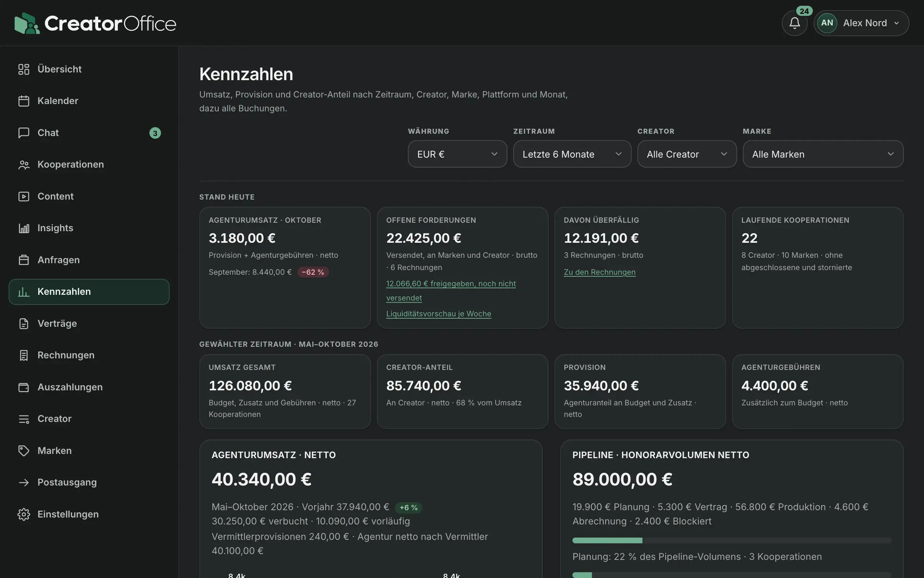Expand the Alex Nord user menu chevron

(896, 23)
